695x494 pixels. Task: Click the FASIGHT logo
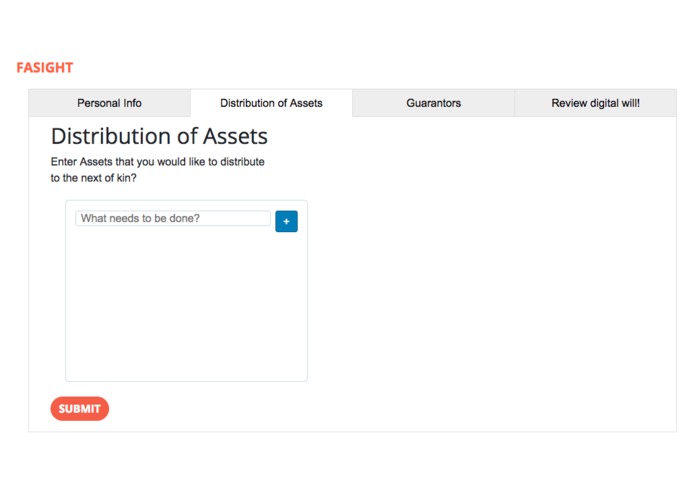[45, 68]
